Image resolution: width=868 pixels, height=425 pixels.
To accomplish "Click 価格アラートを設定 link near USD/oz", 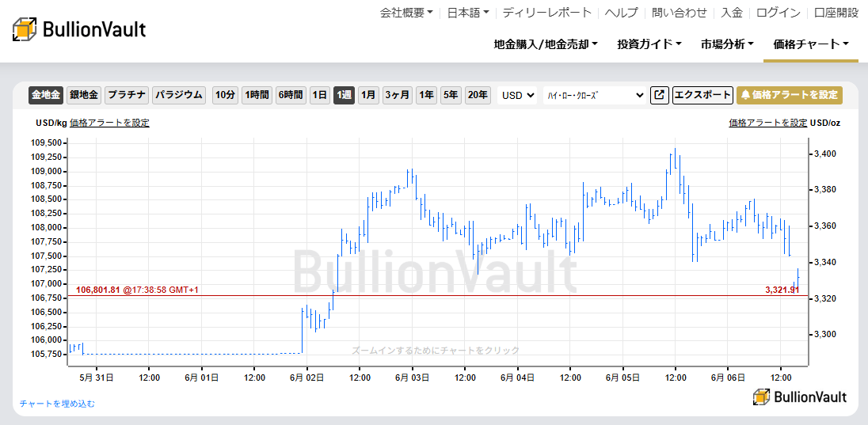I will (767, 123).
